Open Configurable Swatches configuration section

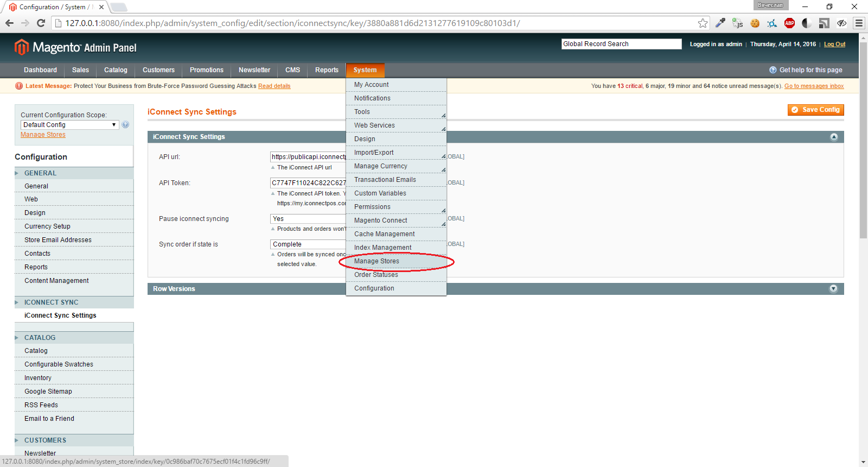pos(74,364)
